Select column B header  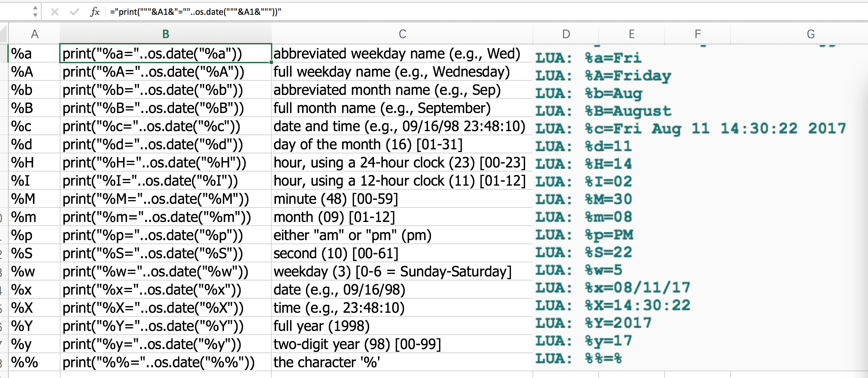(x=165, y=34)
